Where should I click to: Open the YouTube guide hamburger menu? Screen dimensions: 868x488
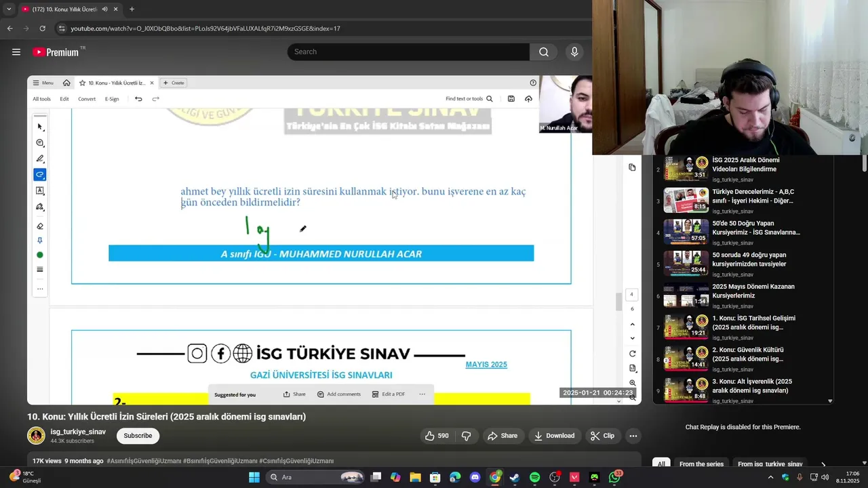pyautogui.click(x=16, y=52)
